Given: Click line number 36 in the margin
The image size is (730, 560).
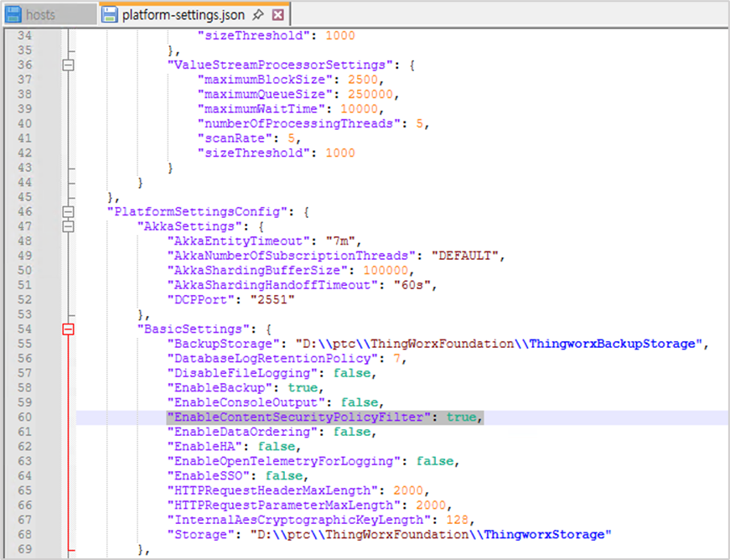Looking at the screenshot, I should (x=24, y=65).
